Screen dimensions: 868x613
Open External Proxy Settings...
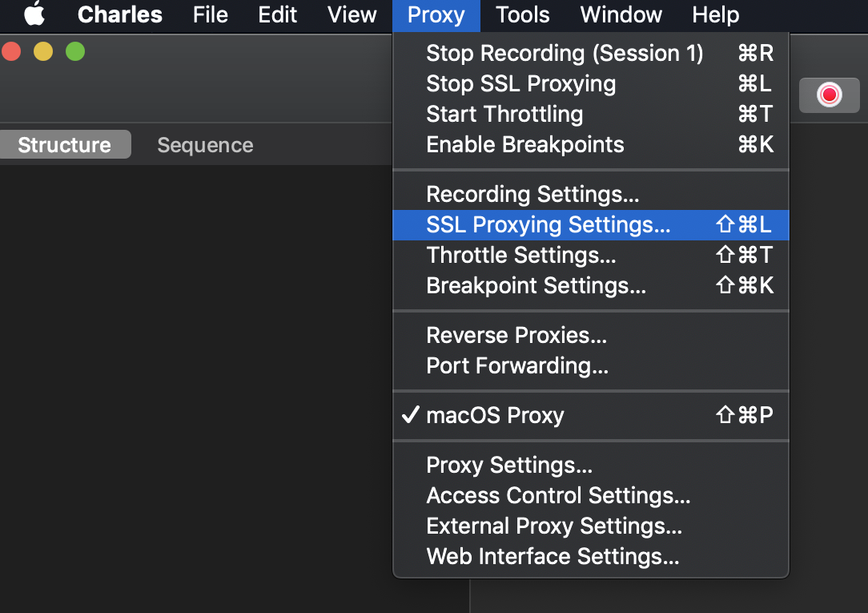click(591, 526)
